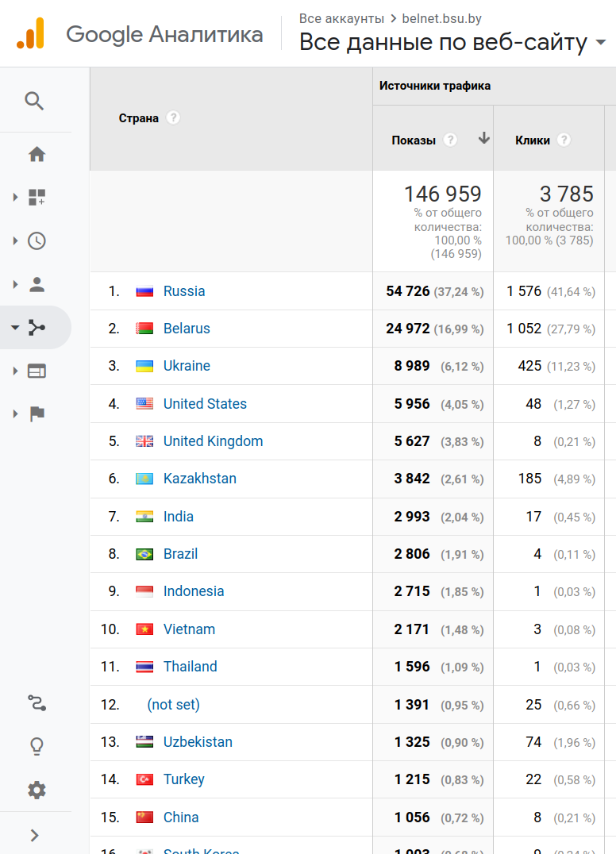Image resolution: width=616 pixels, height=854 pixels.
Task: Open the Behavior page layout icon
Action: (x=37, y=371)
